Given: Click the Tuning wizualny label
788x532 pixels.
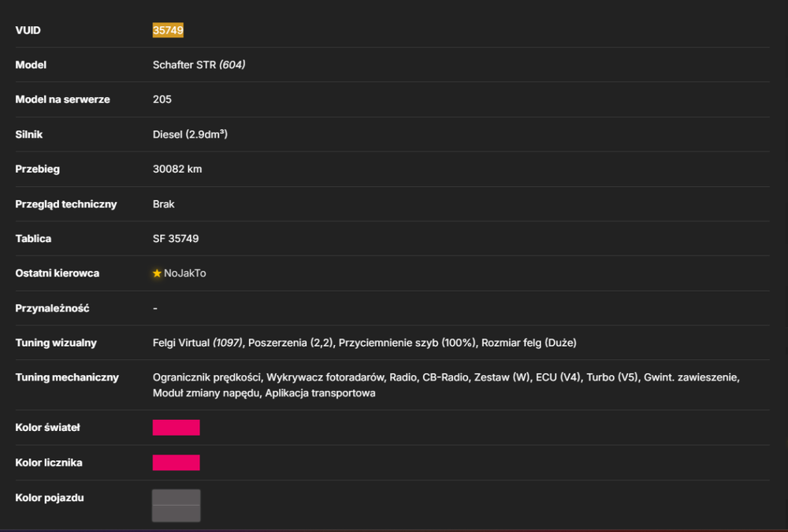Looking at the screenshot, I should point(56,343).
